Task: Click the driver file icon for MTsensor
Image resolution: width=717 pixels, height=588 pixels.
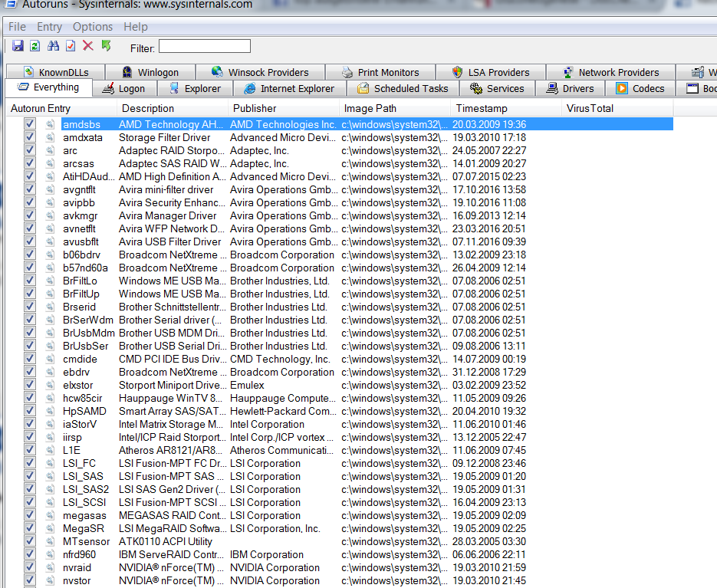Action: (x=50, y=541)
